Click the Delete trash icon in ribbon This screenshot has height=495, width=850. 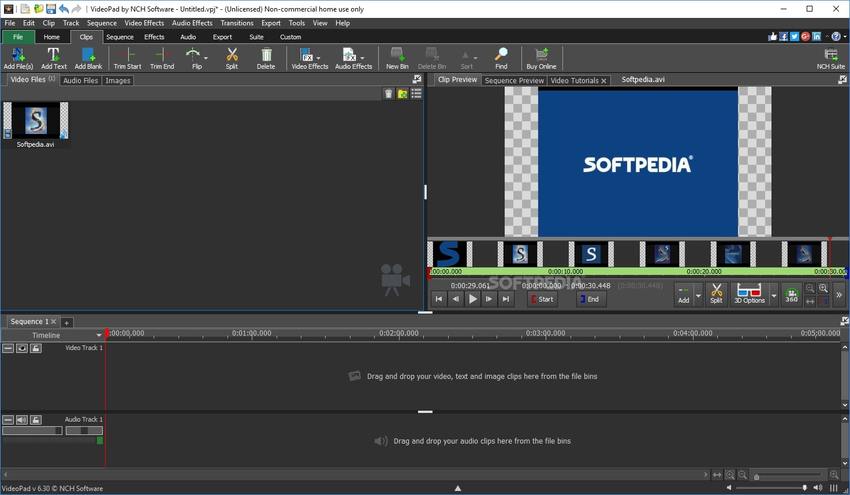[266, 58]
